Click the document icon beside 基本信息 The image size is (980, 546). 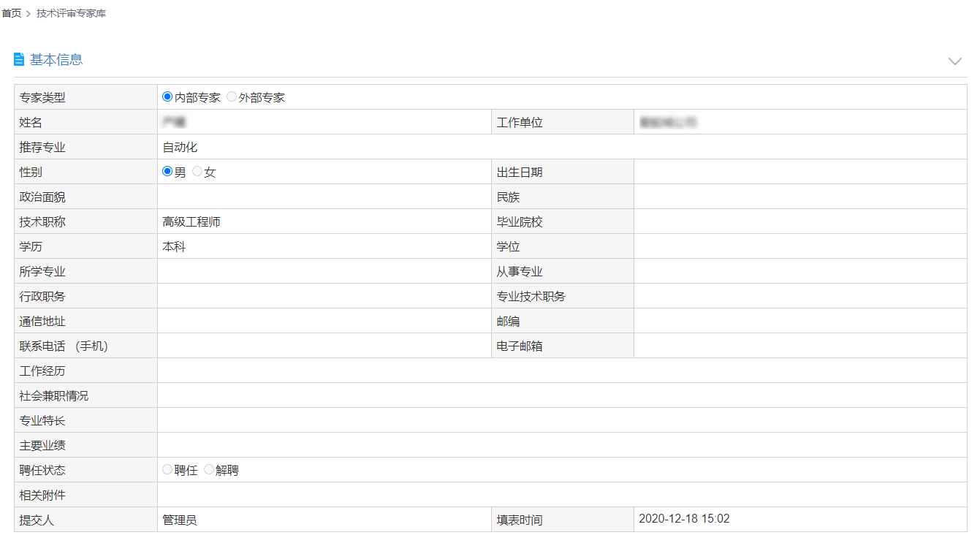[19, 60]
